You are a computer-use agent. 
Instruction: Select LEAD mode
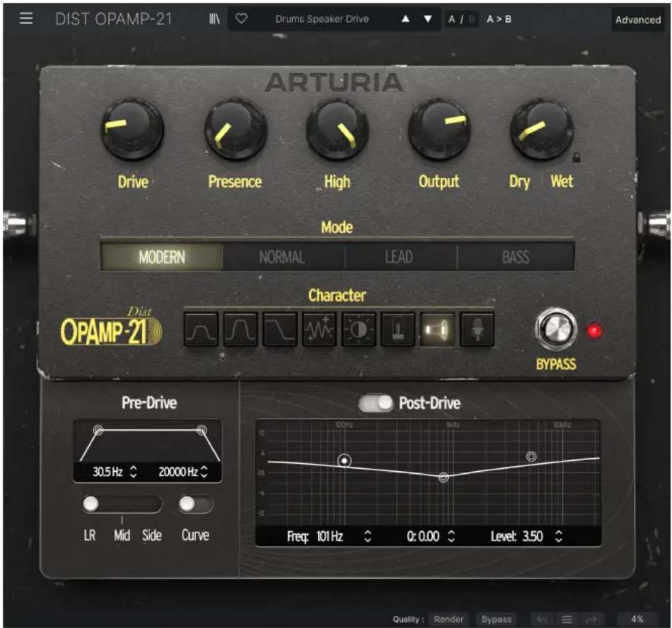coord(400,257)
